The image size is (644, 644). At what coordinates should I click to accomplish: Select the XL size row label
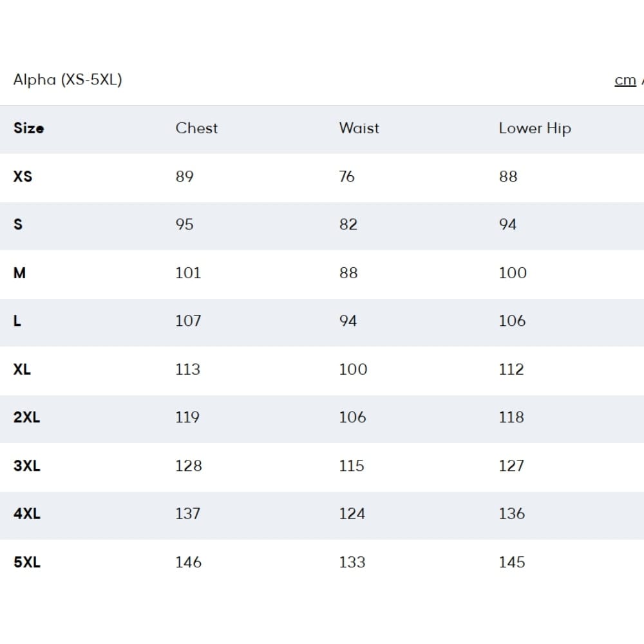(22, 370)
